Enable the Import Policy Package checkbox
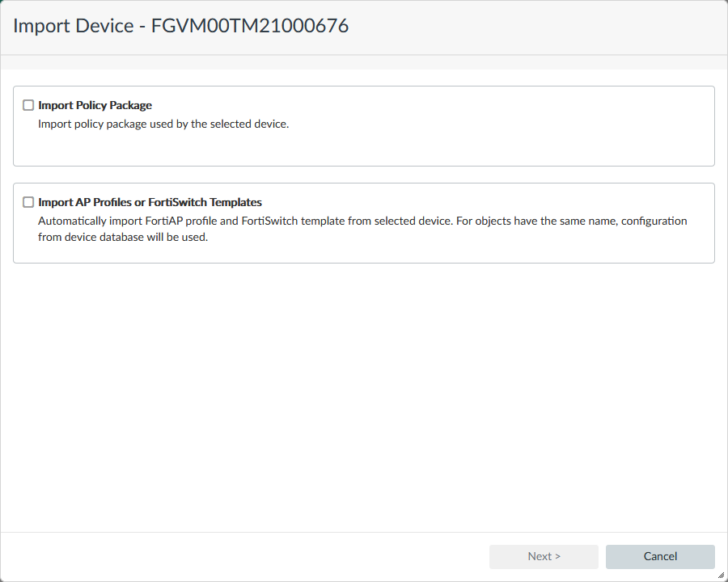The width and height of the screenshot is (728, 582). click(x=28, y=105)
